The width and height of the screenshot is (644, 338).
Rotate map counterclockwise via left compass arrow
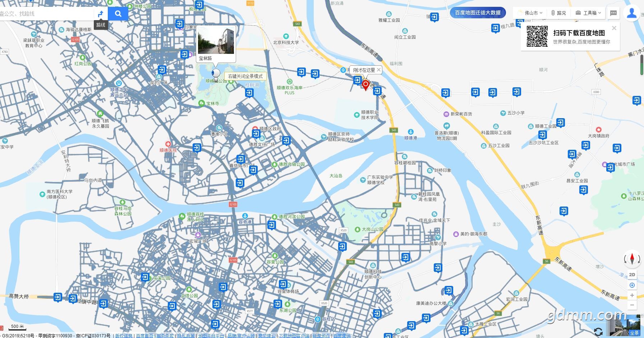pos(626,259)
